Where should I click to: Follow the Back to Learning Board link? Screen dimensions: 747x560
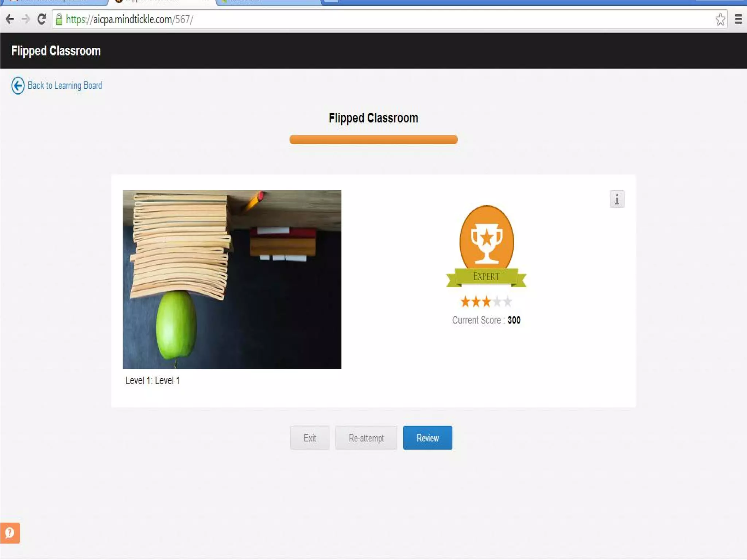(65, 86)
